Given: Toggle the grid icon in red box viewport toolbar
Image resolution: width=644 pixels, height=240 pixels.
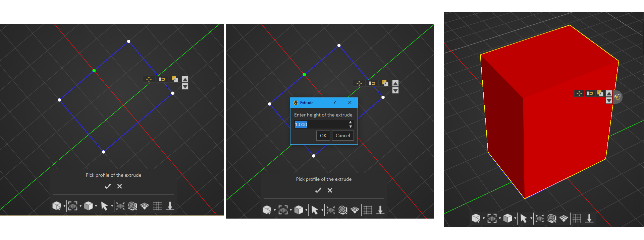Looking at the screenshot, I should coord(577,219).
